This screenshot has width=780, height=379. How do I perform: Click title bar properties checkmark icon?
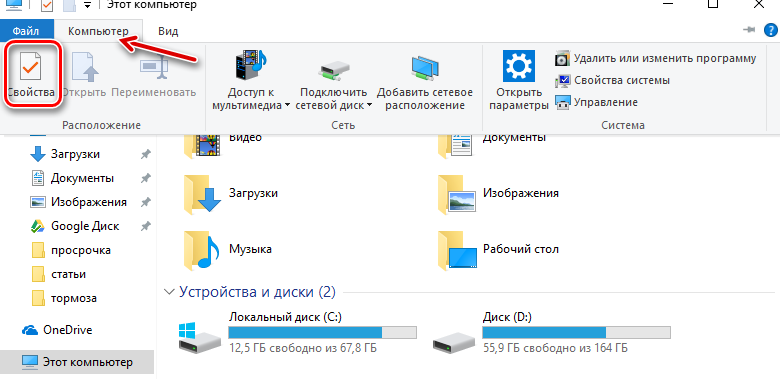coord(47,4)
